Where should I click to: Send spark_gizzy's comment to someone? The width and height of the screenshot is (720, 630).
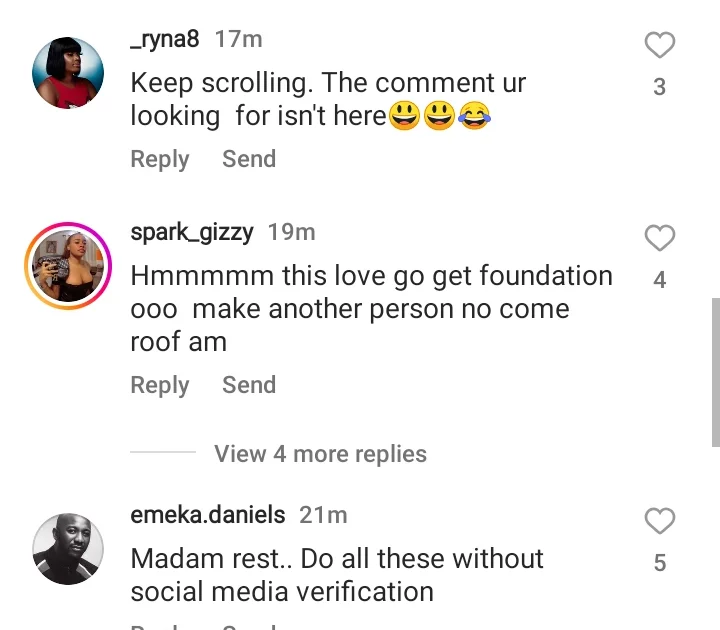coord(249,385)
